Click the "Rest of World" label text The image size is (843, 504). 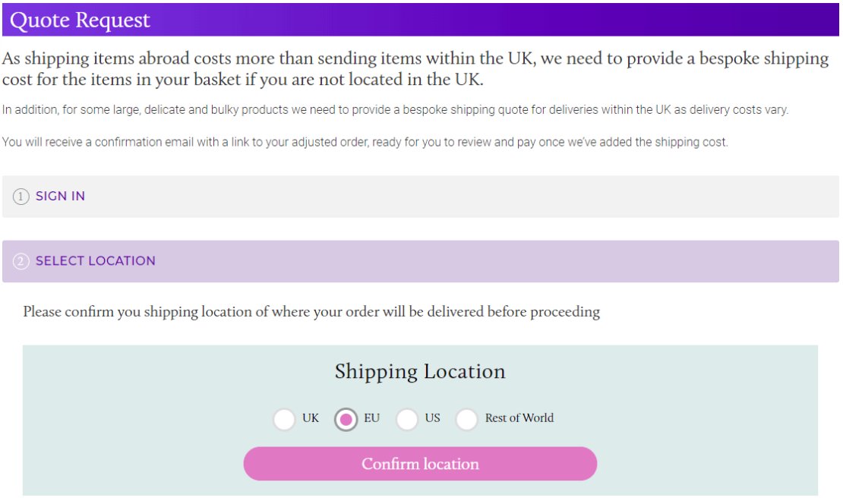click(519, 418)
